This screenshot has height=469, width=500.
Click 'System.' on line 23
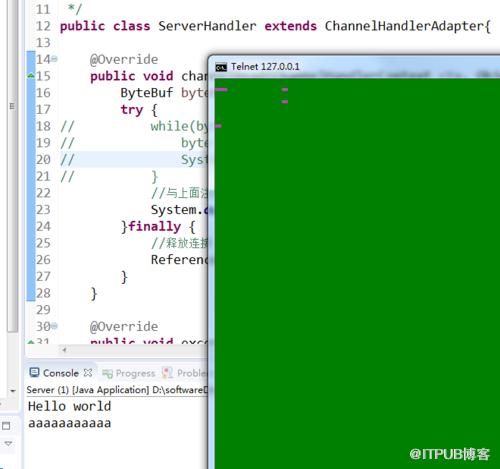coord(177,210)
